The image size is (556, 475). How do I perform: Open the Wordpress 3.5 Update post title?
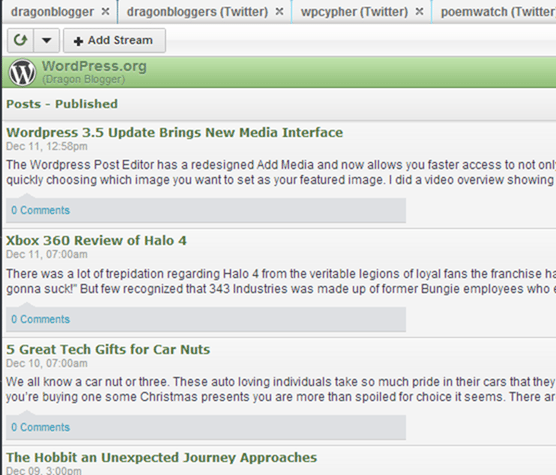click(174, 133)
